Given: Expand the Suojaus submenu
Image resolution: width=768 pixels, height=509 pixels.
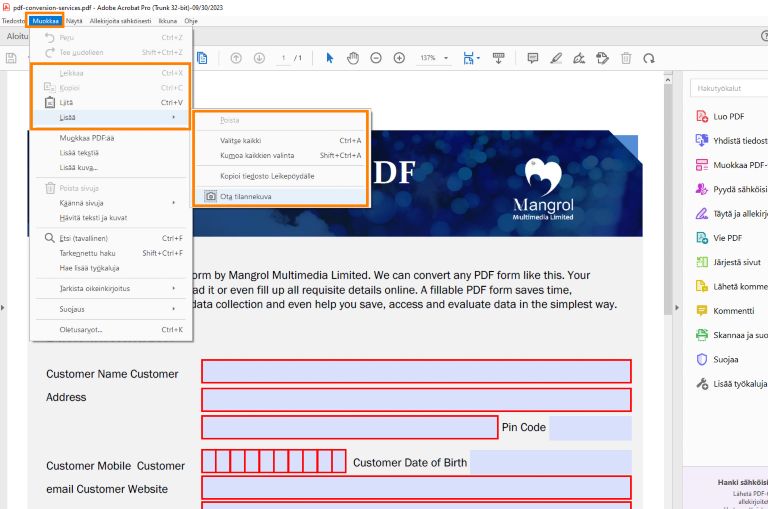Looking at the screenshot, I should click(x=111, y=309).
